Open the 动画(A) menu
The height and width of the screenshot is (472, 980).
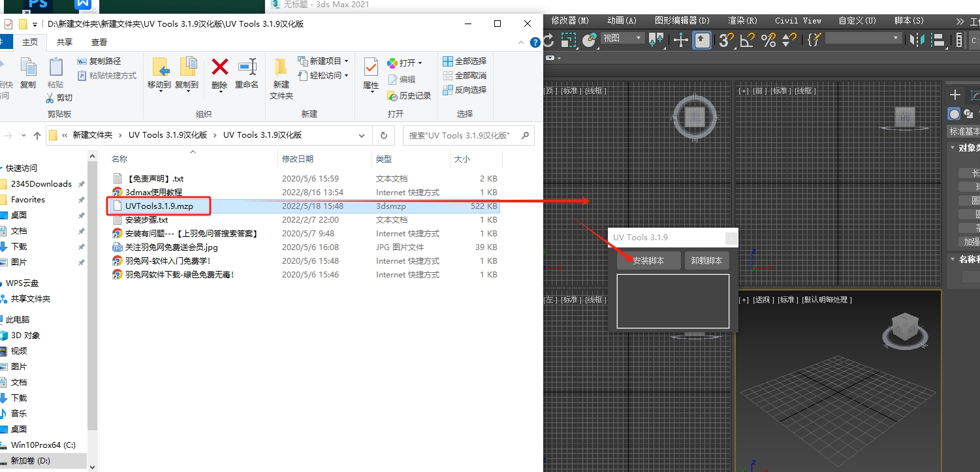point(622,21)
